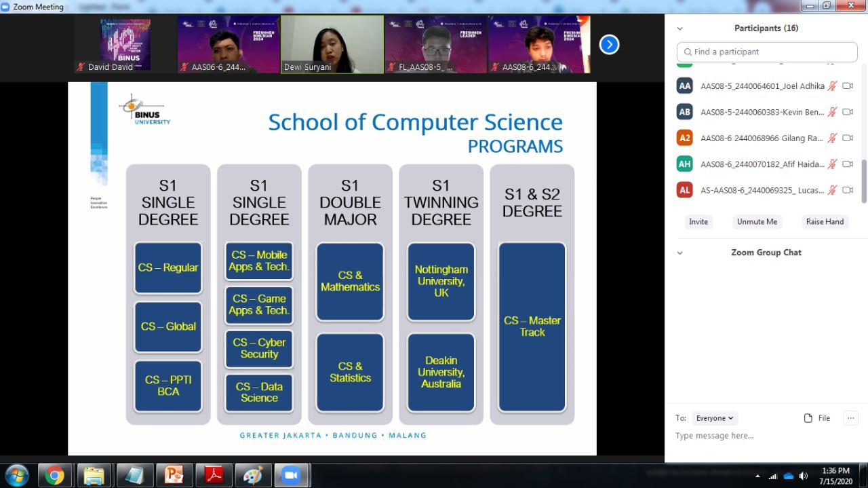Click the camera icon for Joel Adhika
868x488 pixels.
point(848,86)
